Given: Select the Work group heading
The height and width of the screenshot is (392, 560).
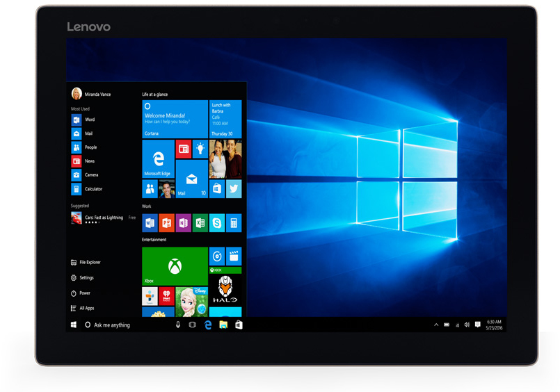Looking at the screenshot, I should click(146, 206).
